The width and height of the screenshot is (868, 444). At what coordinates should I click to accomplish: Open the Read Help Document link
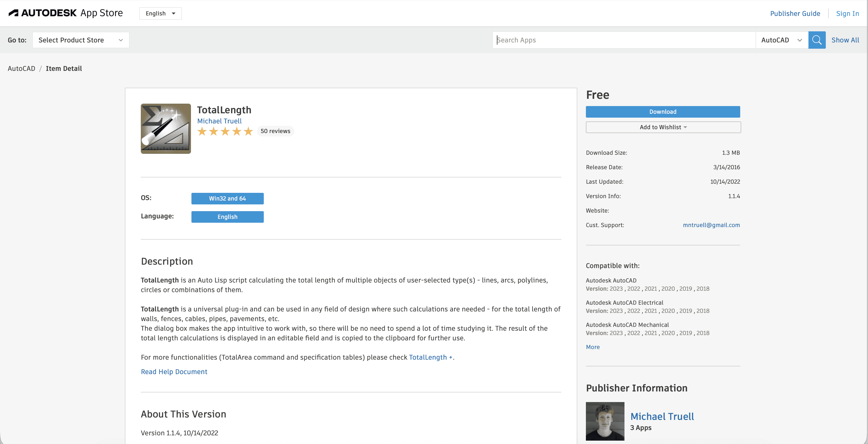[174, 372]
